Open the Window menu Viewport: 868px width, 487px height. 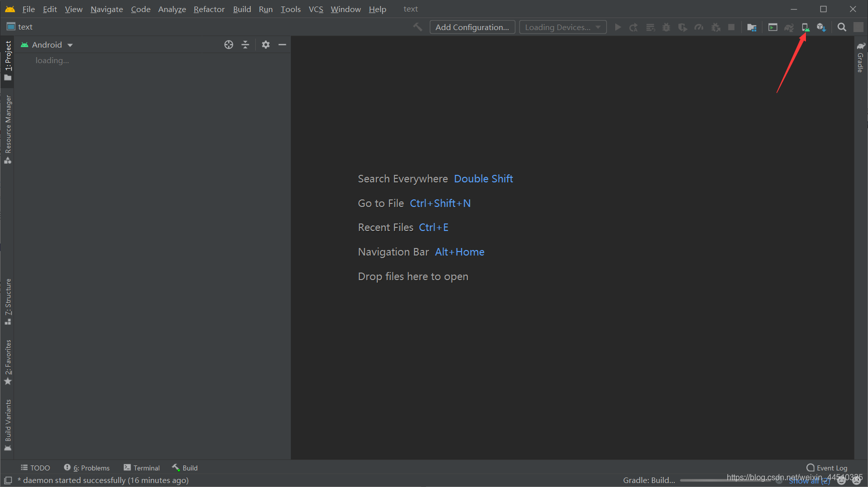[345, 9]
